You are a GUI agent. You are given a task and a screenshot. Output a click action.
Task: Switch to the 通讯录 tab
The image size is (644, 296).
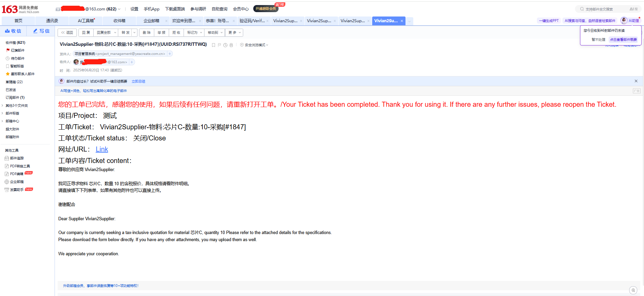52,21
